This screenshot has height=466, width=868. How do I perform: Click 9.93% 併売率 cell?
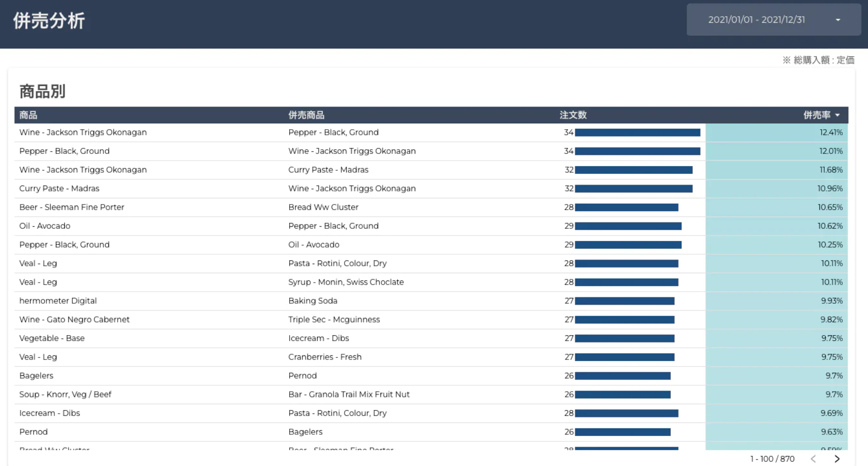777,301
